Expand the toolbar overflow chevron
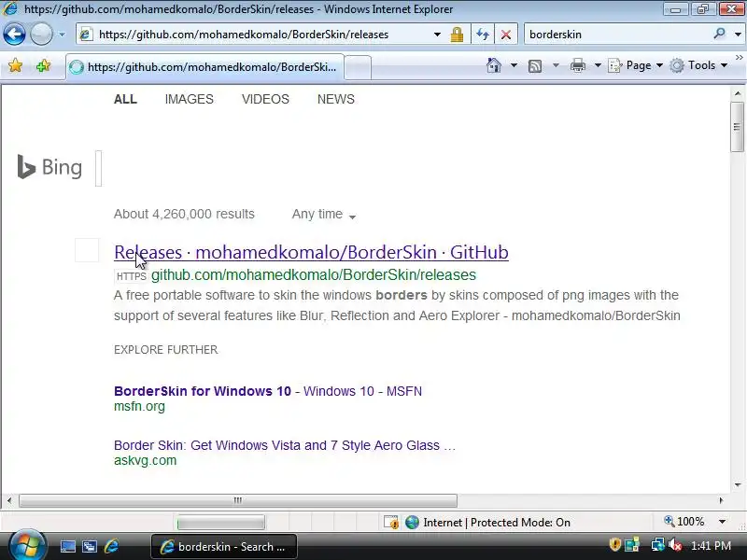This screenshot has width=747, height=560. (x=740, y=57)
